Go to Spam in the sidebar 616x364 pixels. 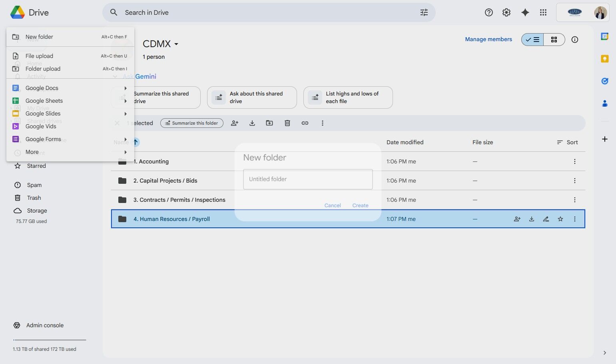[34, 185]
